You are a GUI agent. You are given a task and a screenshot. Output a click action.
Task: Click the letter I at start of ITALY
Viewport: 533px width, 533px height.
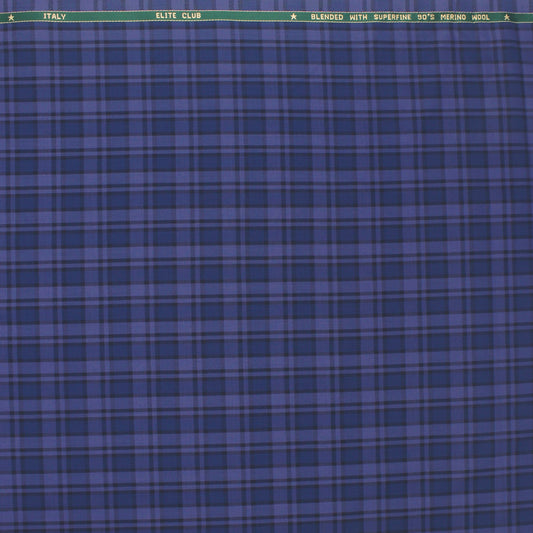tap(45, 16)
